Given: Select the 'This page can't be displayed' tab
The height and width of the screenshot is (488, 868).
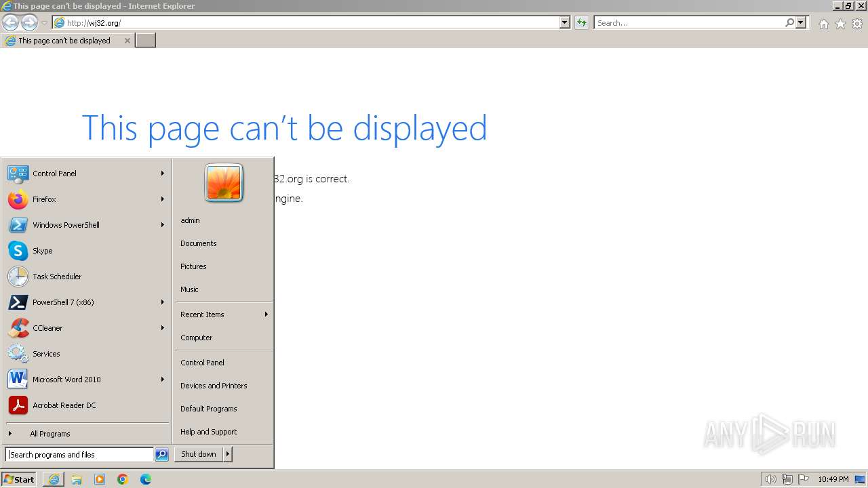Looking at the screenshot, I should [x=67, y=41].
